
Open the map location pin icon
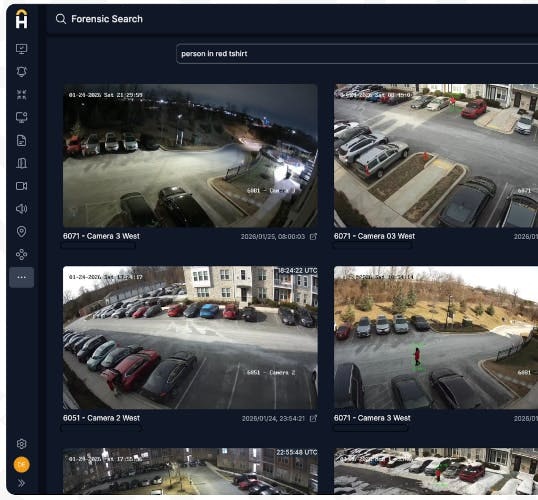[22, 232]
